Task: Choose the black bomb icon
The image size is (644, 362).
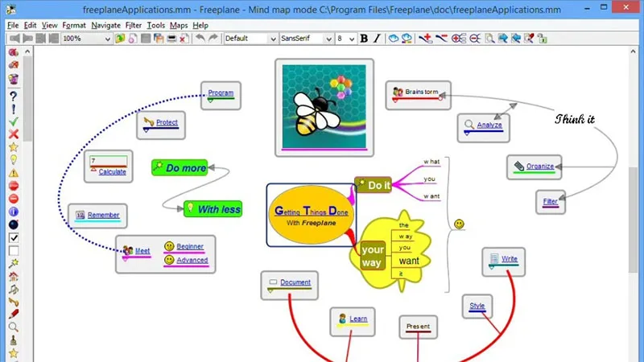Action: [13, 224]
